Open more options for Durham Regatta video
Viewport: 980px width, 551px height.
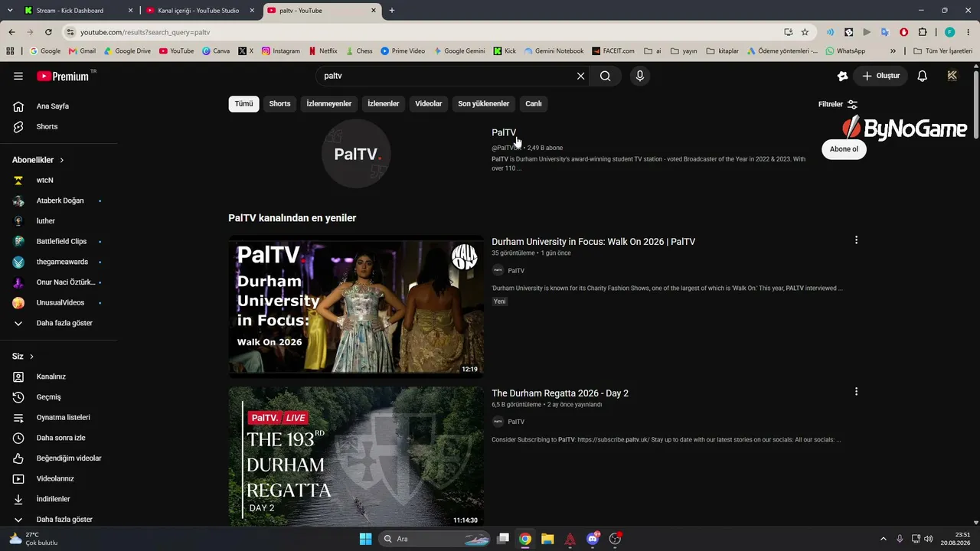point(856,392)
